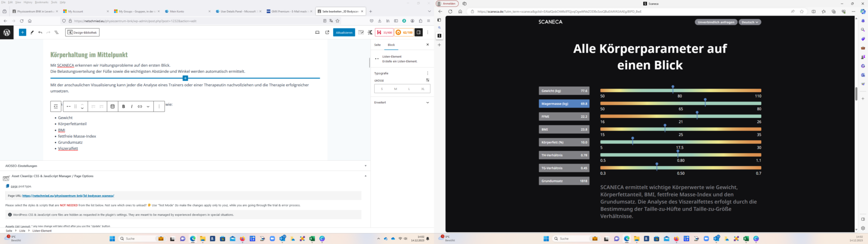Image resolution: width=868 pixels, height=244 pixels.
Task: Open Typografie options three-dot menu
Action: (428, 73)
